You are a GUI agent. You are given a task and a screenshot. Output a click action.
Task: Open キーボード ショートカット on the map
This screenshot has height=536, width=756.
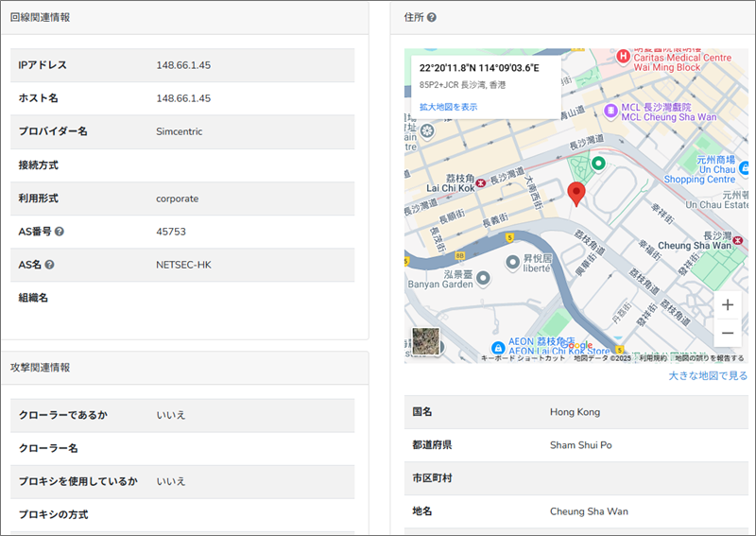coord(523,358)
